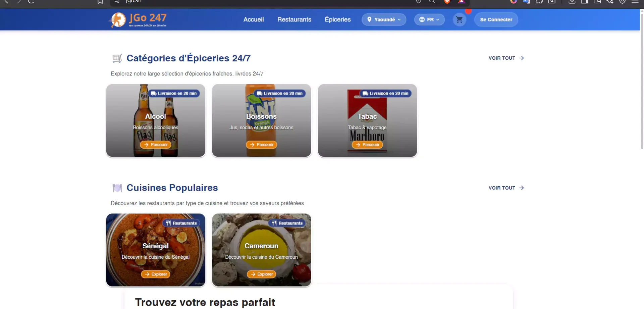Click Parcourir on the Boissons card
This screenshot has height=309, width=644.
coord(261,145)
